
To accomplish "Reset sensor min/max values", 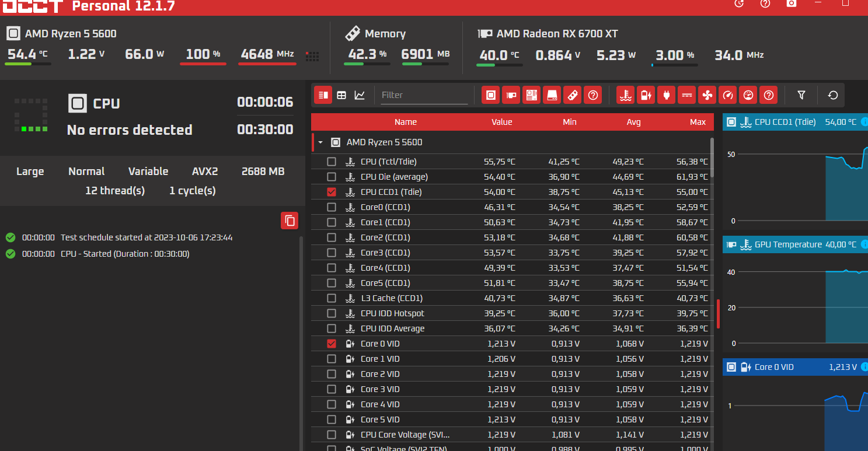I will pos(833,95).
